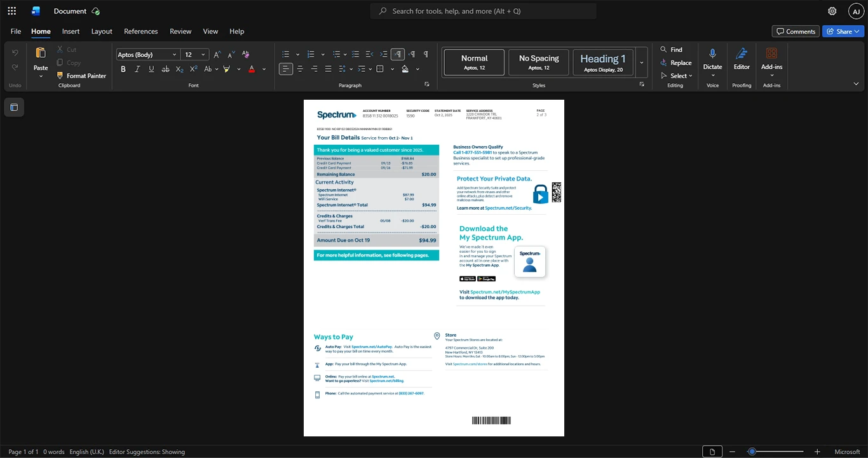Click the Comments button
This screenshot has height=458, width=868.
[x=796, y=31]
